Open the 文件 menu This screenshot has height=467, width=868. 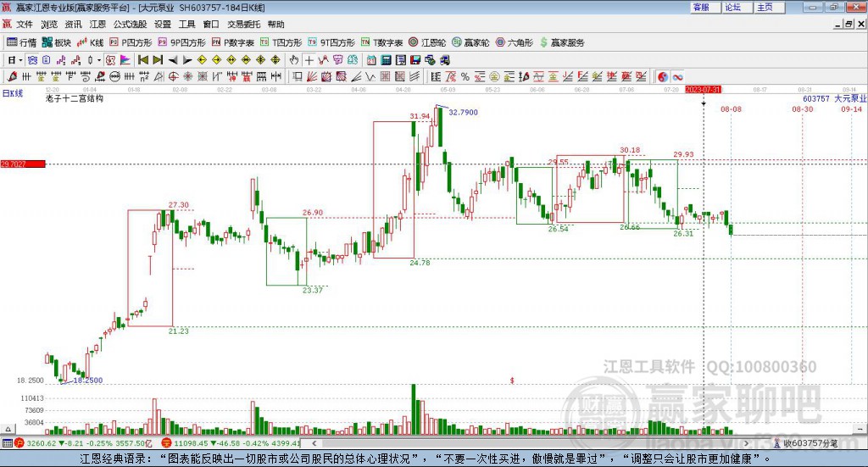coord(25,25)
